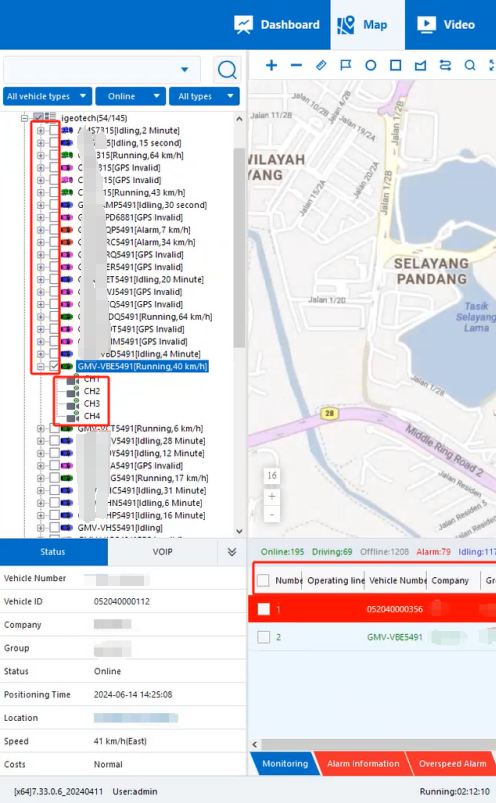Click the vehicle search magnifier button
The height and width of the screenshot is (803, 496).
point(227,70)
